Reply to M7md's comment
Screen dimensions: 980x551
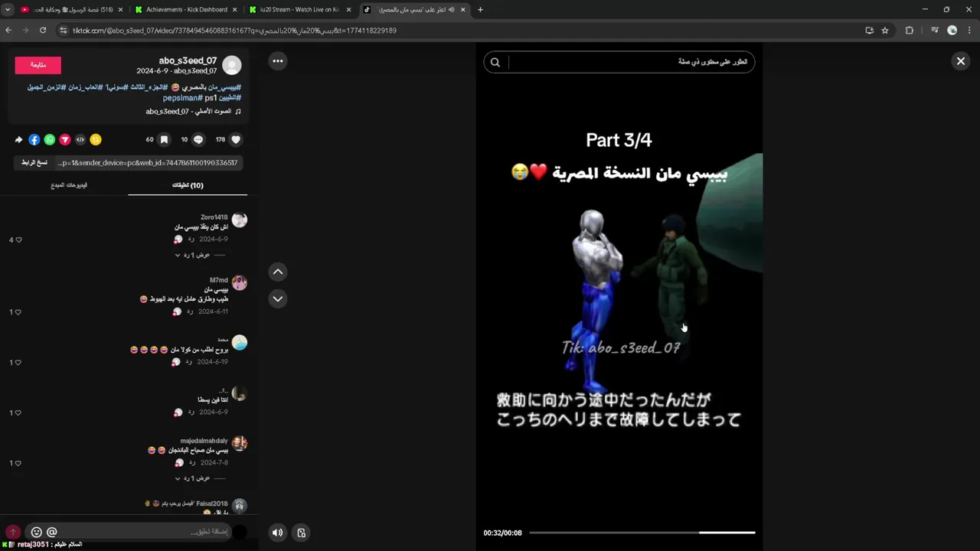[x=191, y=311]
